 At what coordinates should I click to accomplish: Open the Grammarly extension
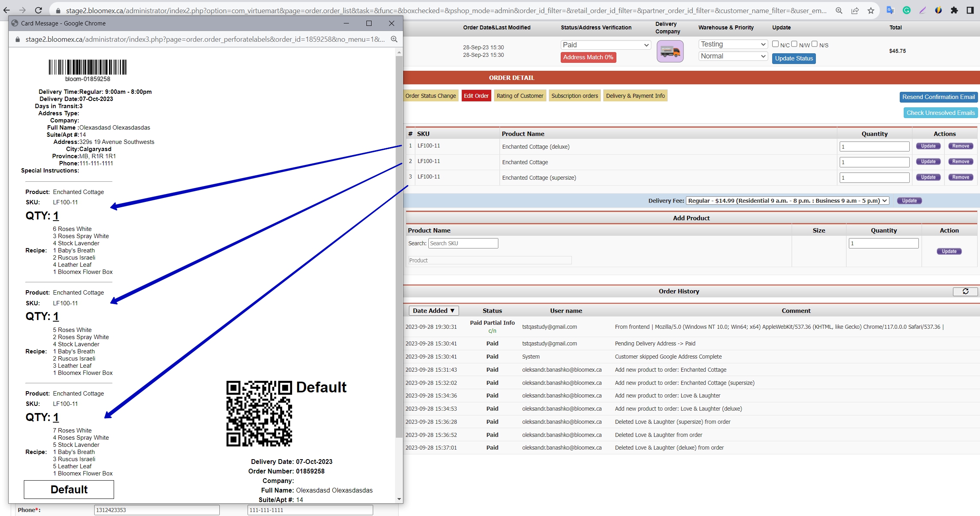(x=906, y=11)
